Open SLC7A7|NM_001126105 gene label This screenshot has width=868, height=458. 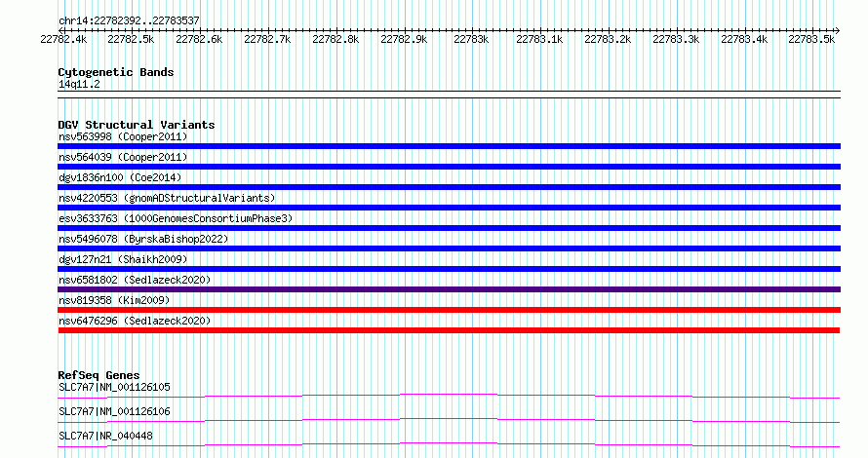114,387
